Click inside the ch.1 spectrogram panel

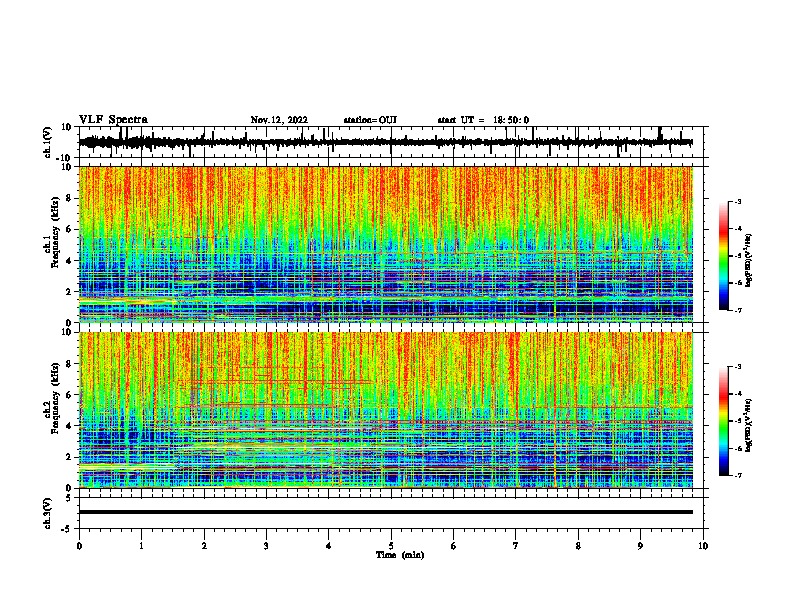click(x=386, y=244)
